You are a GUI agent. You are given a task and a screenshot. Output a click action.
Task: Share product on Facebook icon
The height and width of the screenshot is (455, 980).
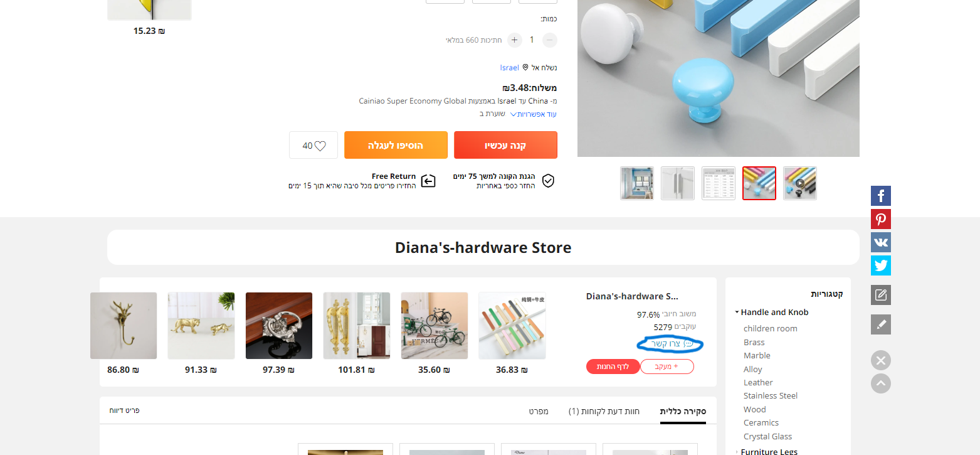click(880, 196)
